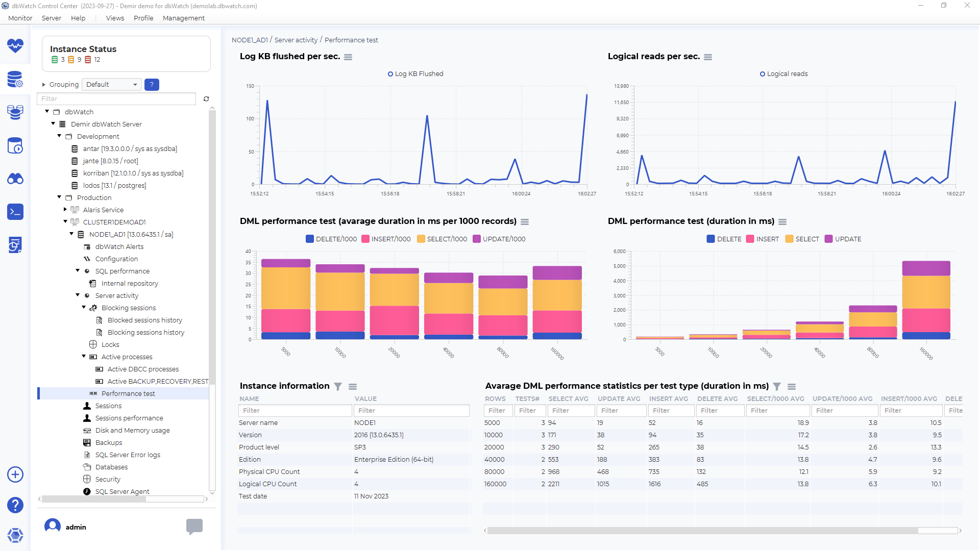Sort by NAME column header
Screen dimensions: 980x551
[249, 399]
